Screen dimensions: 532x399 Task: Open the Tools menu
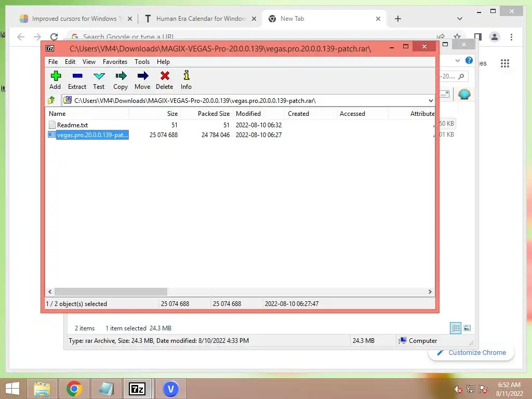(142, 62)
